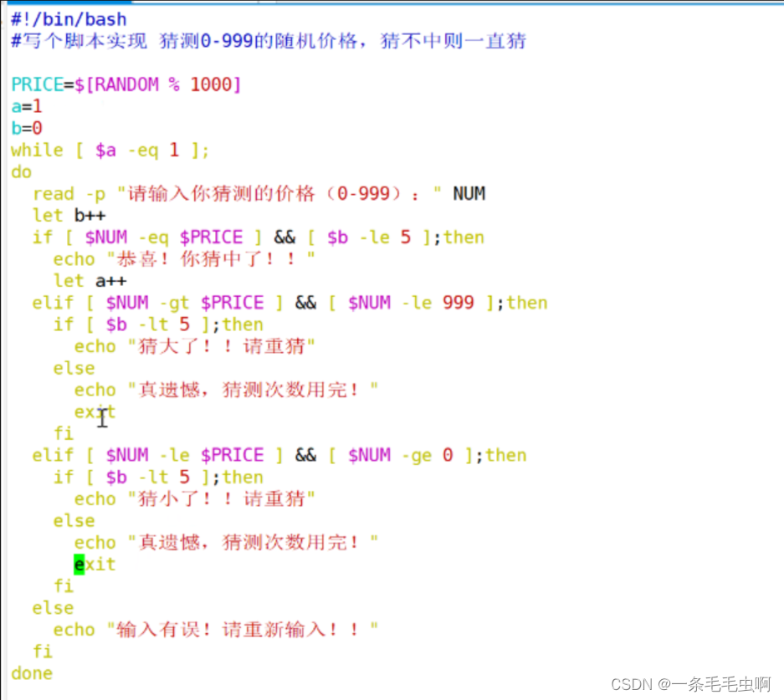Click the 'a=1' assignment line

[x=27, y=106]
